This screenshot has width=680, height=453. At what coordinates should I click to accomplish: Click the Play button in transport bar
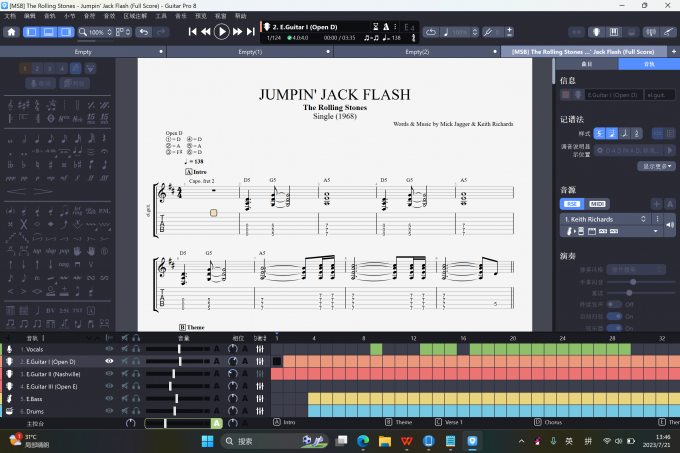point(222,32)
